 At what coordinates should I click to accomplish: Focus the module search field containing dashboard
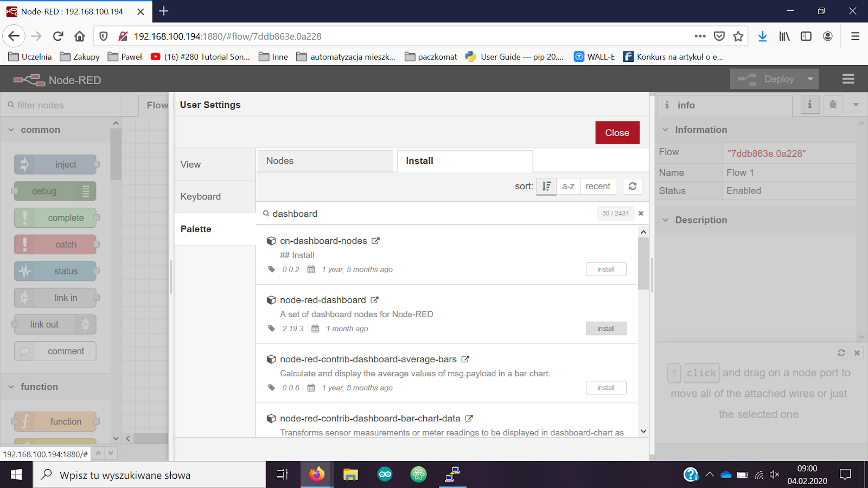[x=429, y=214]
